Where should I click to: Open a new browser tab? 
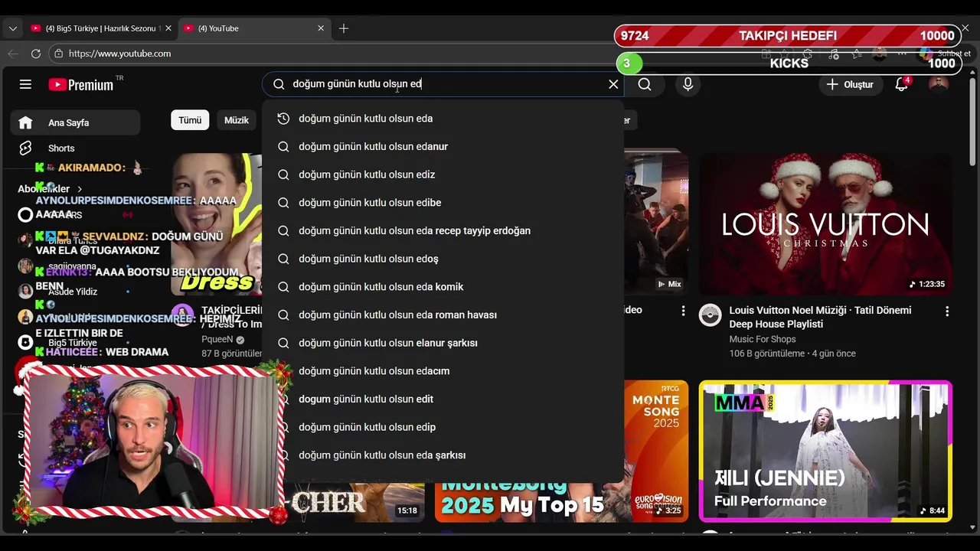point(344,28)
